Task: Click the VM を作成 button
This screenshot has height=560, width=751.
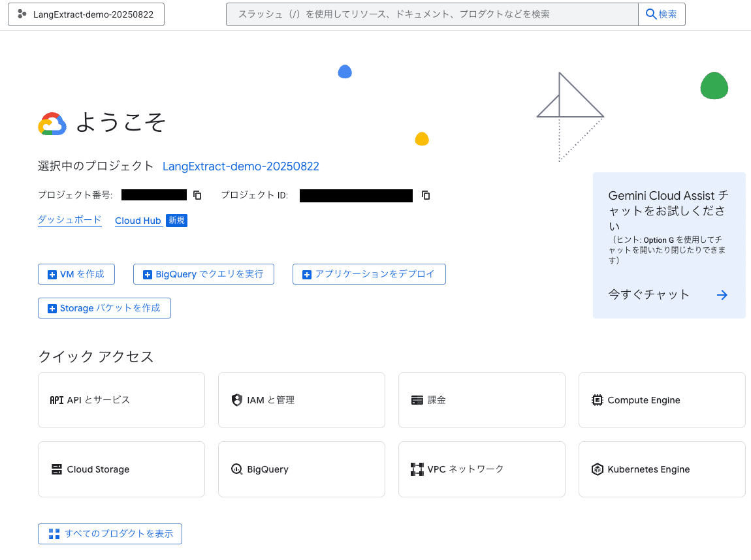Action: click(x=76, y=274)
